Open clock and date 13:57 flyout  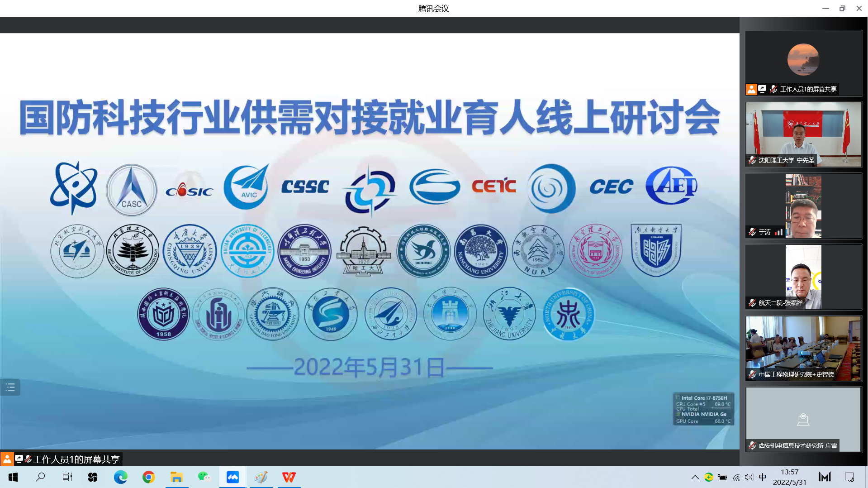[x=789, y=477]
